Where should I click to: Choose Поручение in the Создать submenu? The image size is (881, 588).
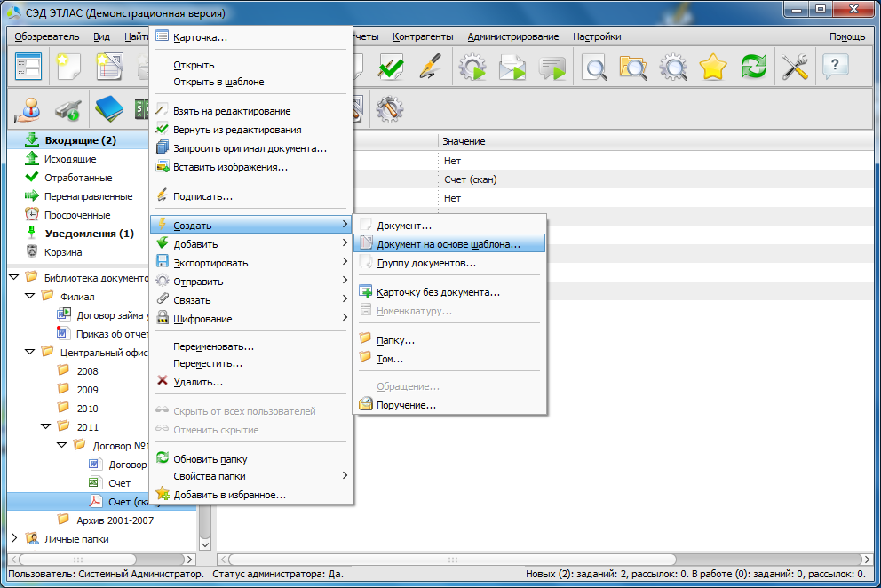coord(406,405)
